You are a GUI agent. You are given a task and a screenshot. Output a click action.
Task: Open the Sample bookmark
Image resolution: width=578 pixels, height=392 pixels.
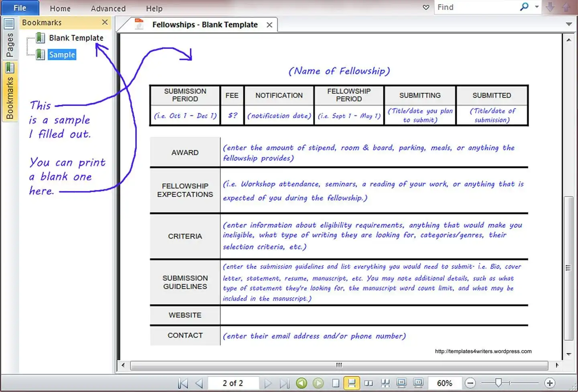click(62, 55)
